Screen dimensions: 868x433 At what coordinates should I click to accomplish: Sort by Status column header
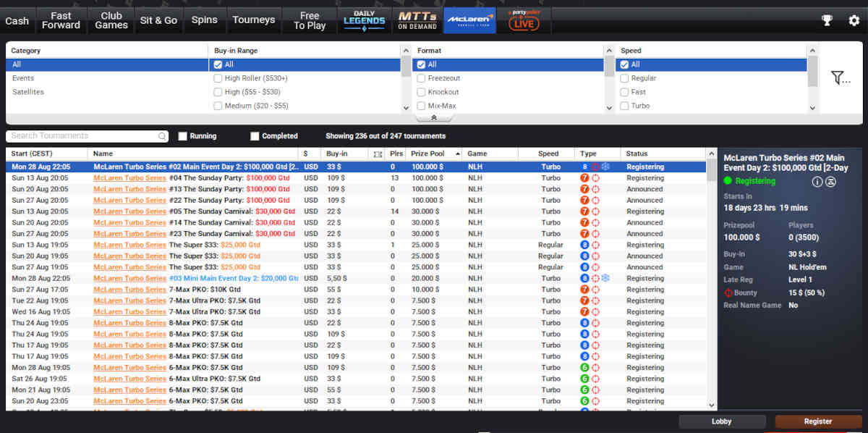coord(663,154)
